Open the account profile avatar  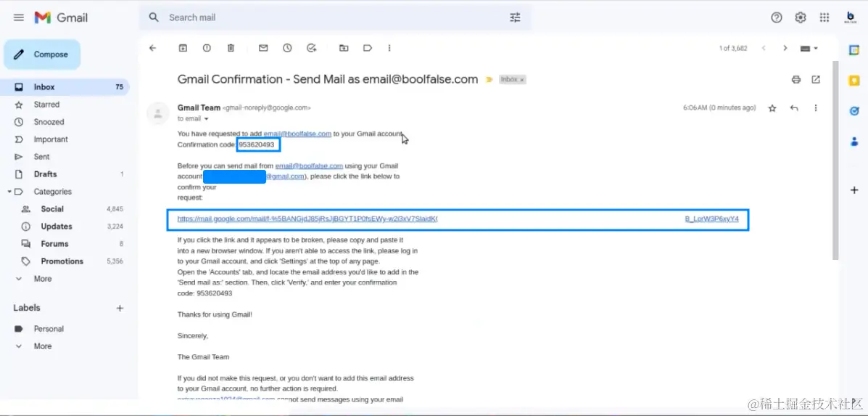(x=850, y=17)
